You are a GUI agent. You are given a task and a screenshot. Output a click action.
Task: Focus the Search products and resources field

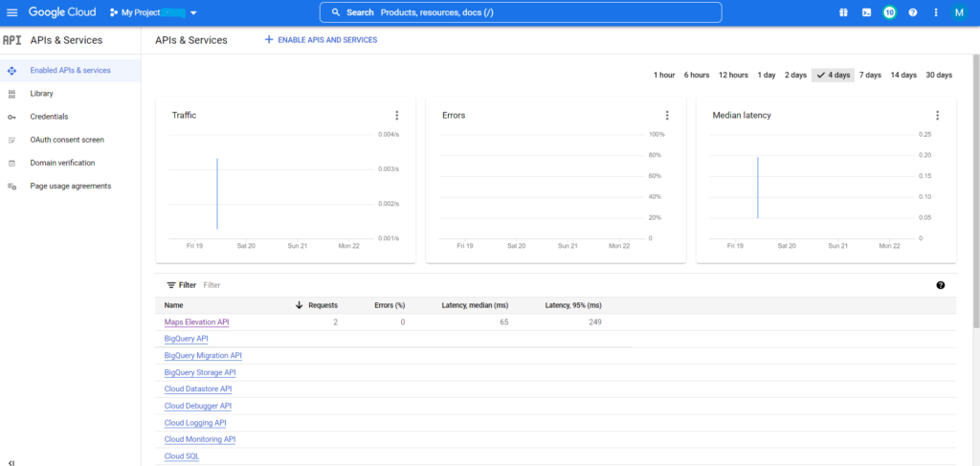point(520,12)
